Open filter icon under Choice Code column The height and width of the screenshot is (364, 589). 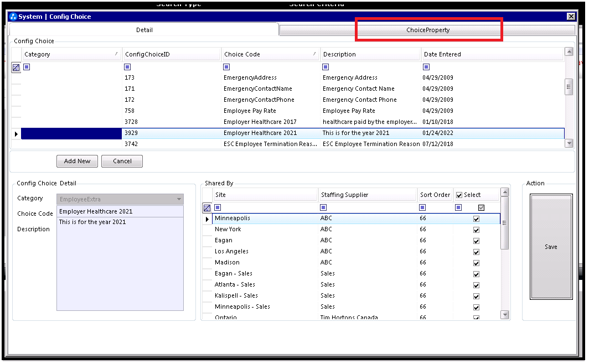tap(226, 67)
